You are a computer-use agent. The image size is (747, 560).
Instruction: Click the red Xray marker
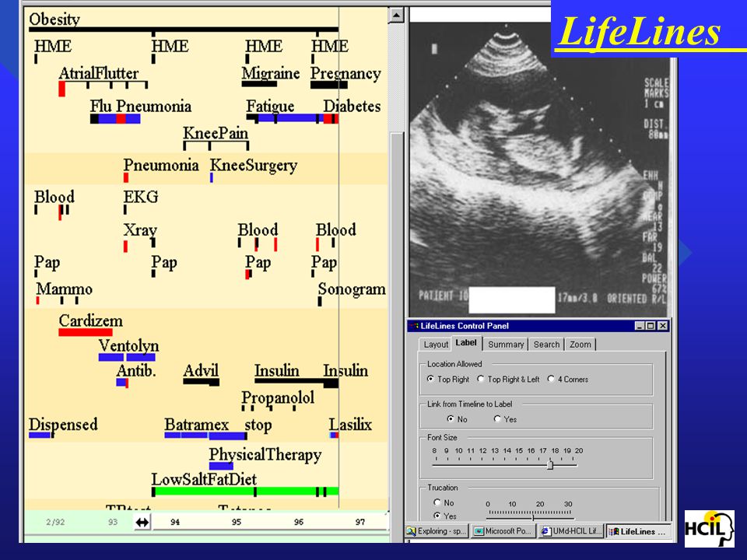pyautogui.click(x=125, y=247)
